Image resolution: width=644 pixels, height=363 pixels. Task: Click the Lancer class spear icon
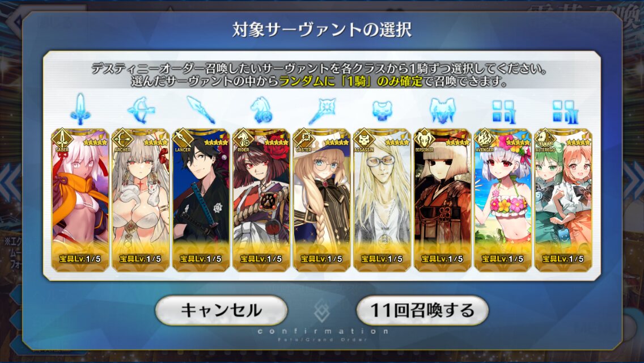(x=201, y=110)
